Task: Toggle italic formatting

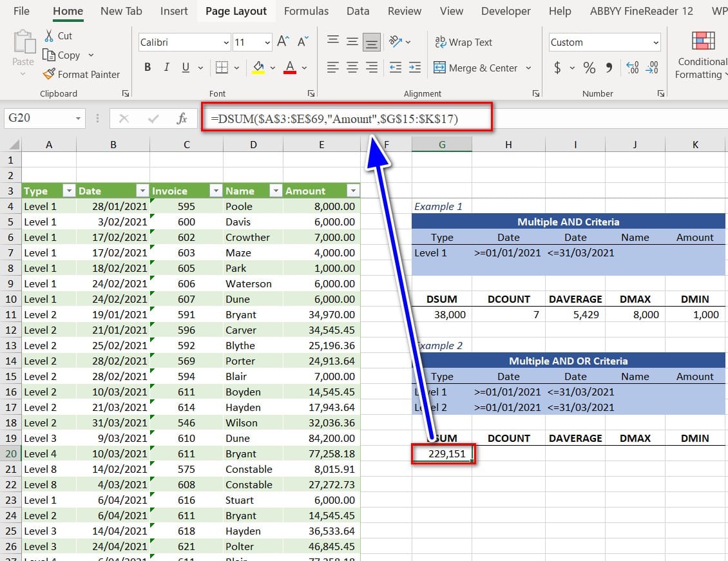Action: 166,68
